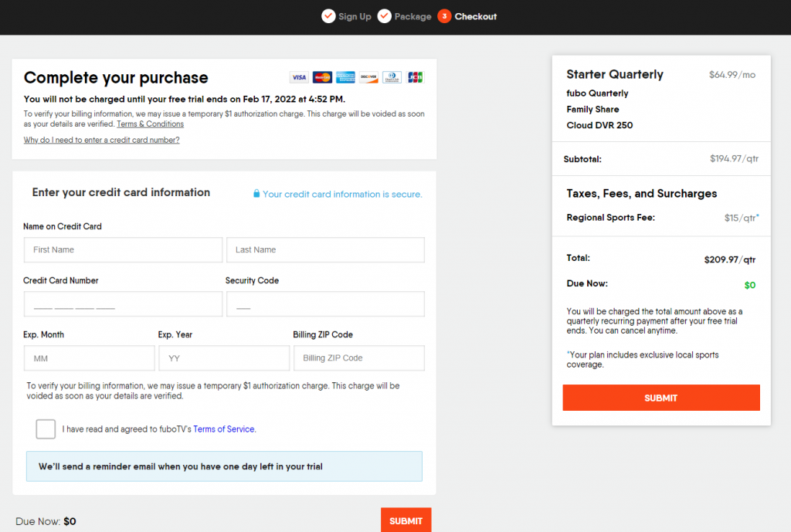The height and width of the screenshot is (532, 791).
Task: Click the SUBMIT button in the order summary
Action: 661,398
